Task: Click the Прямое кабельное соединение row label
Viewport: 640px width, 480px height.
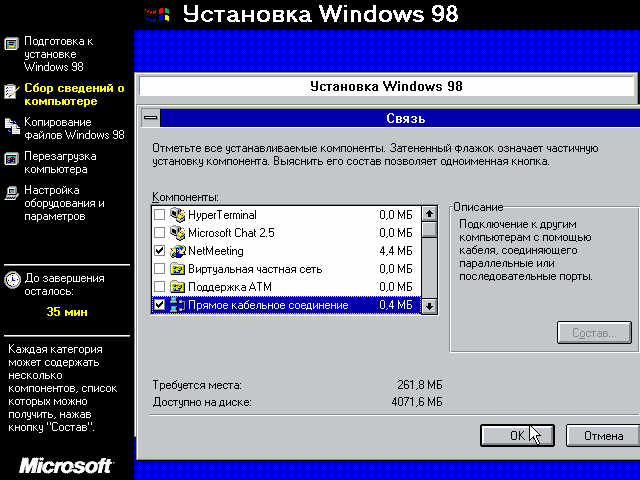Action: [x=268, y=305]
